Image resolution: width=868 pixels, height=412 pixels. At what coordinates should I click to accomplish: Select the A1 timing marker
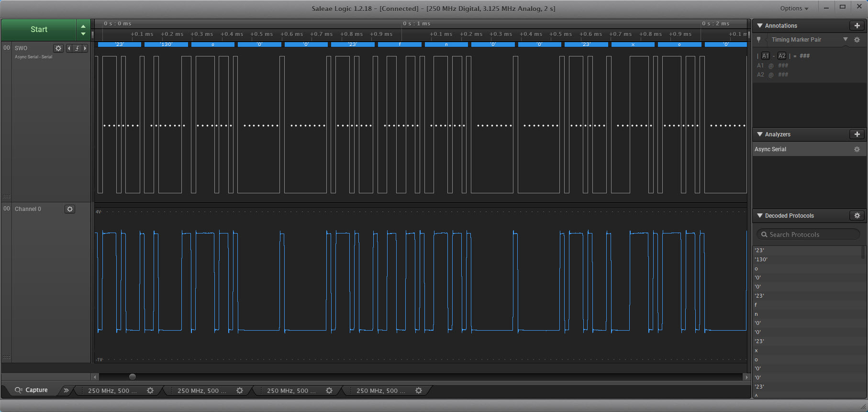(766, 56)
